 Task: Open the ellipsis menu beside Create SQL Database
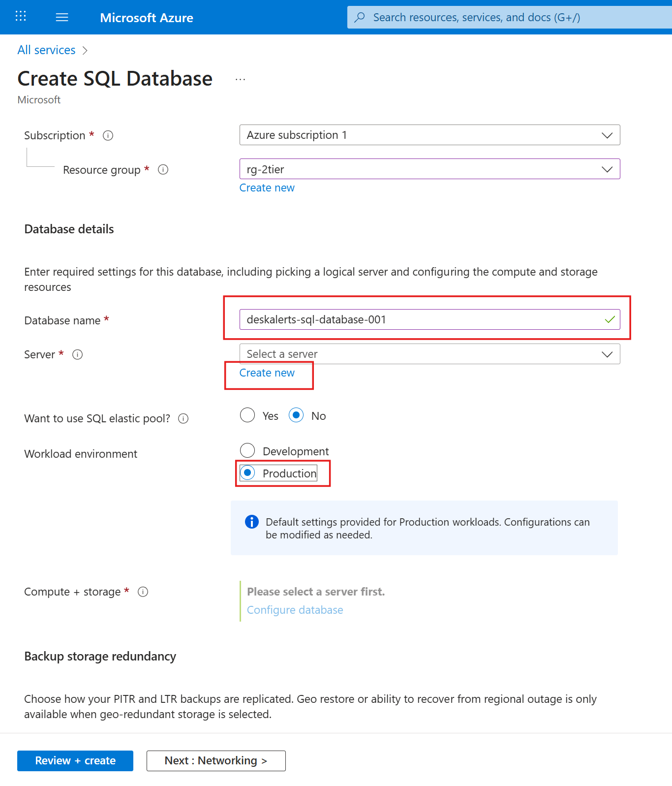(x=240, y=79)
